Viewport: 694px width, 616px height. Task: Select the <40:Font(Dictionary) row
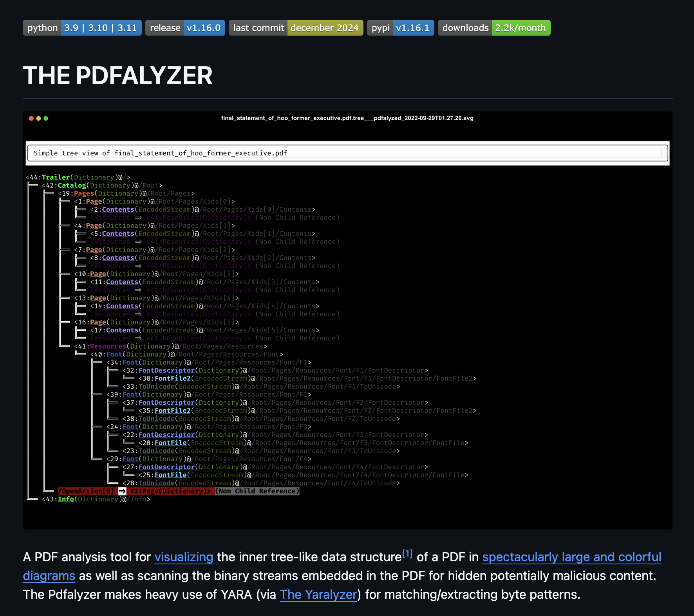click(187, 354)
